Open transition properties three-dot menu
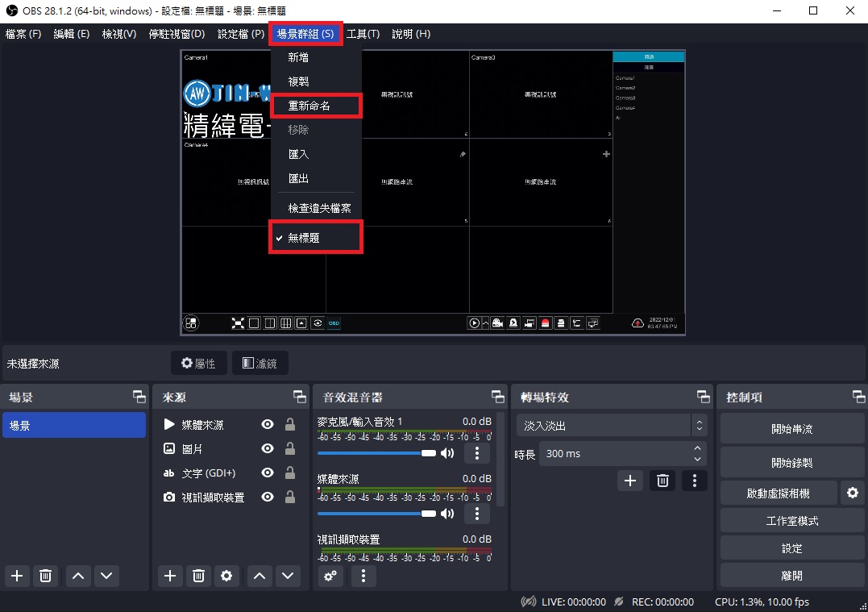Viewport: 868px width, 612px height. (695, 481)
